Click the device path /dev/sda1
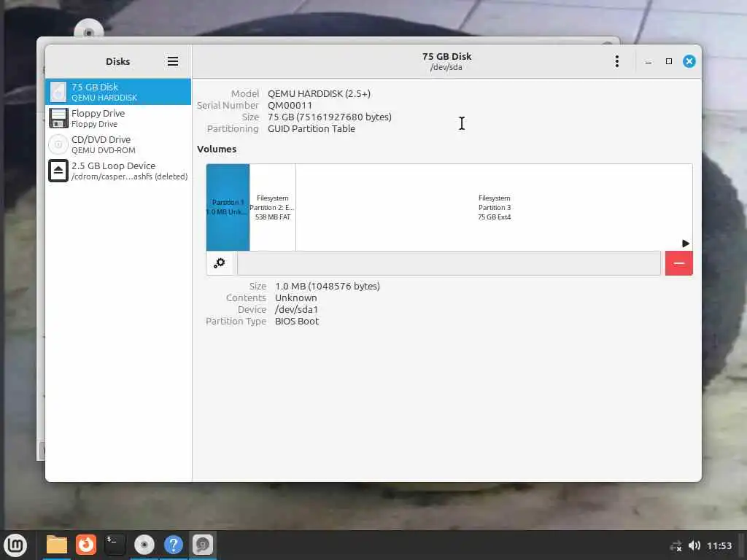747x560 pixels. click(296, 309)
